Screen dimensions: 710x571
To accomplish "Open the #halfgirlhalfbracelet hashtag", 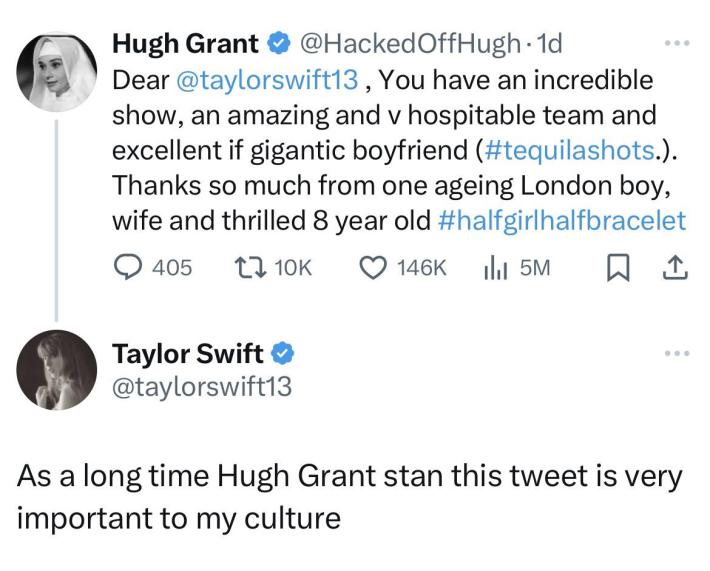I will [561, 221].
